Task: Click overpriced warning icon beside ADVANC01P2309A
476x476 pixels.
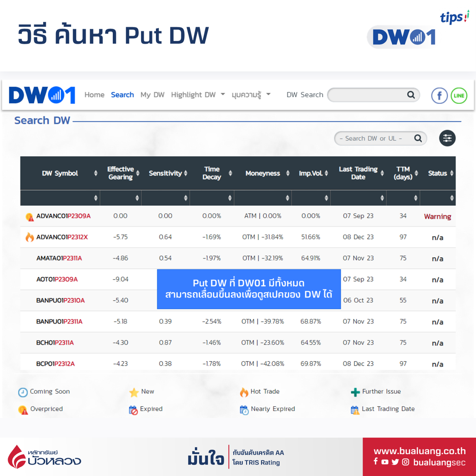Action: tap(30, 217)
